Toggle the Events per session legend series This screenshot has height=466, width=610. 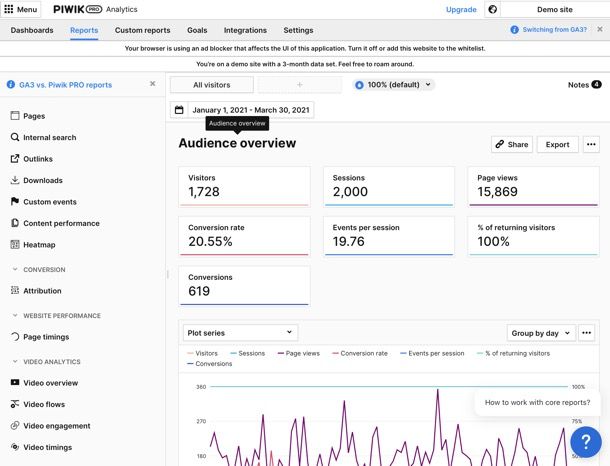pyautogui.click(x=432, y=353)
